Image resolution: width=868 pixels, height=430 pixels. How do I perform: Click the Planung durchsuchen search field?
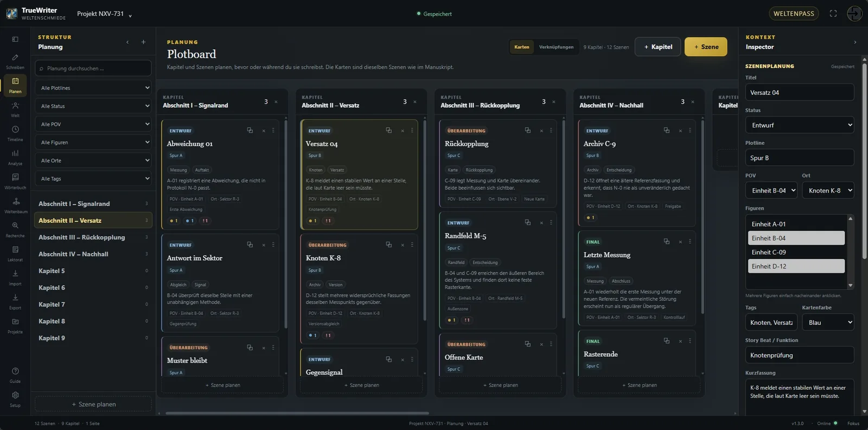point(93,68)
